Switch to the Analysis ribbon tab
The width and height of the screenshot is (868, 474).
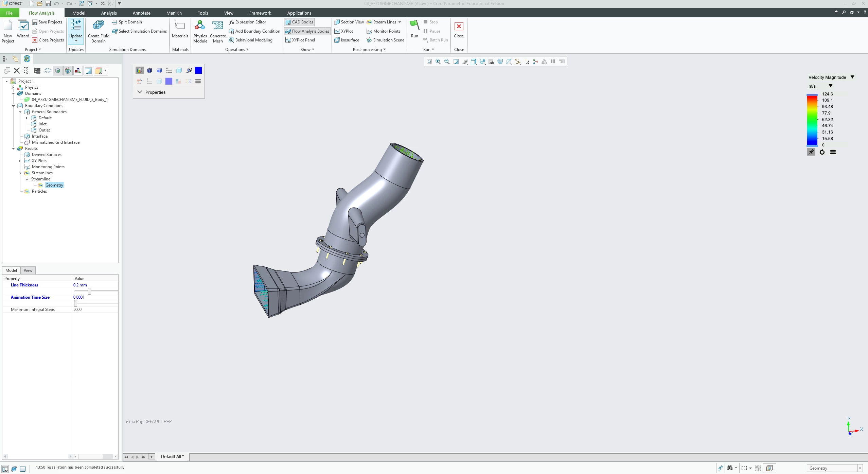(x=109, y=13)
